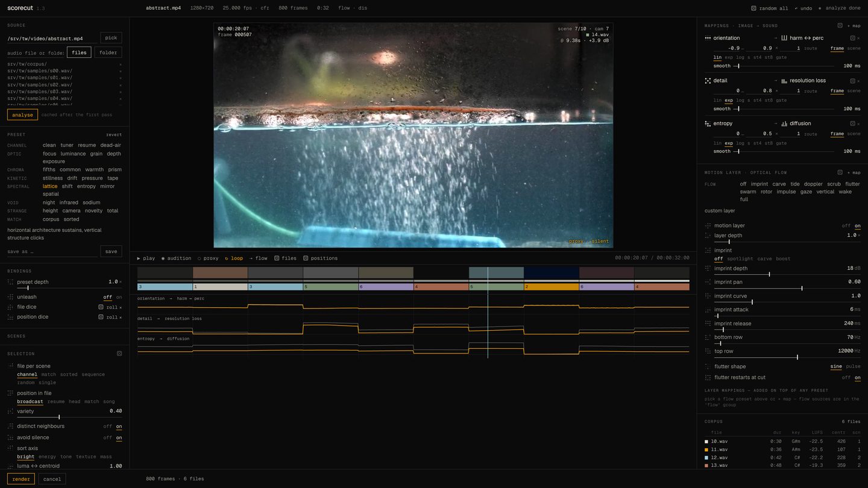This screenshot has height=488, width=868.
Task: Click the render button
Action: click(21, 479)
